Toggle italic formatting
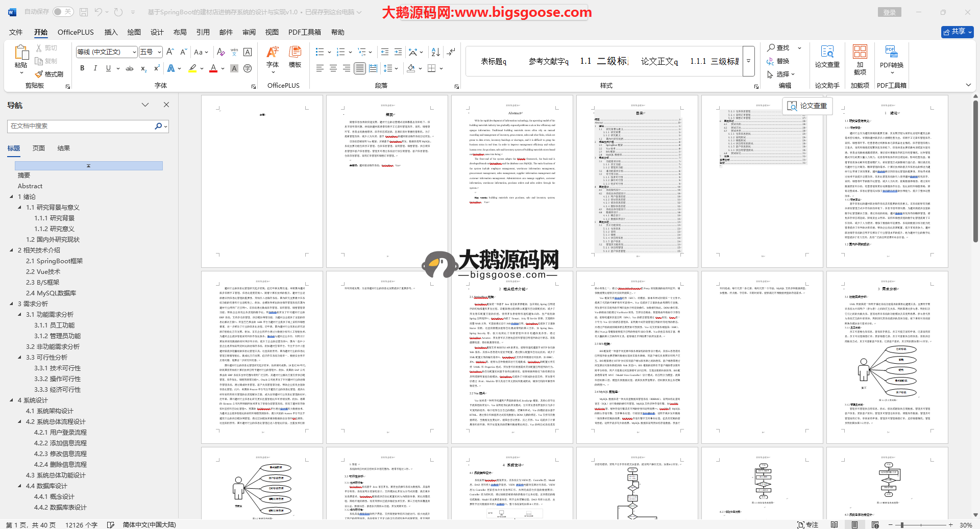Screen dimensions: 980x529 point(95,68)
